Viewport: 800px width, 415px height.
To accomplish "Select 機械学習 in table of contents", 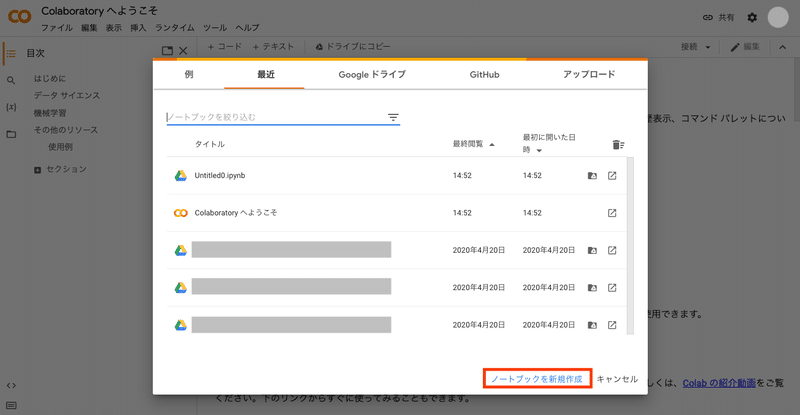I will pos(50,113).
